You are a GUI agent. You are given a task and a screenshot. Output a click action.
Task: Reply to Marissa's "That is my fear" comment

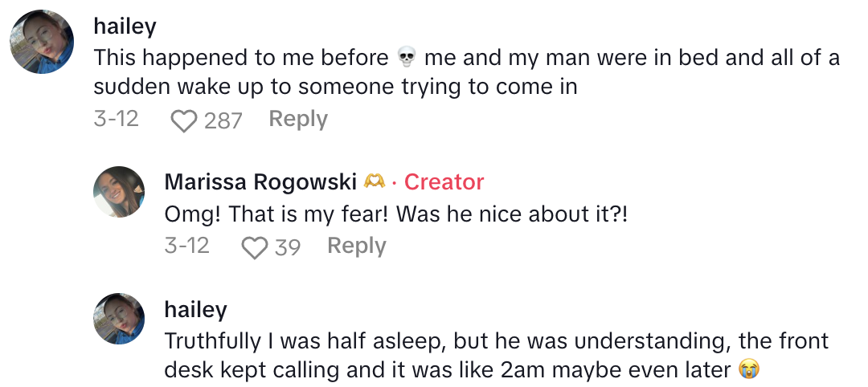[x=356, y=246]
